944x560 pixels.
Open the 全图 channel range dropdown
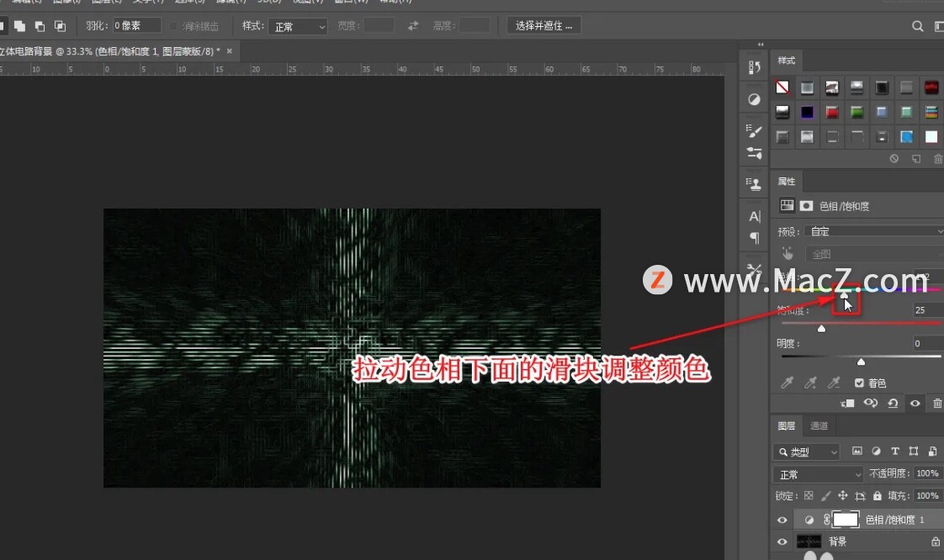(x=874, y=254)
